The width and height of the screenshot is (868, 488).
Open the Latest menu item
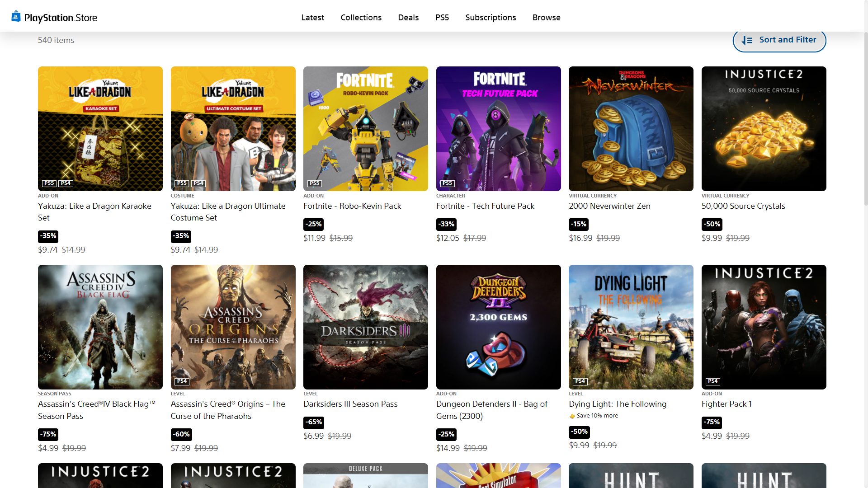click(x=312, y=17)
